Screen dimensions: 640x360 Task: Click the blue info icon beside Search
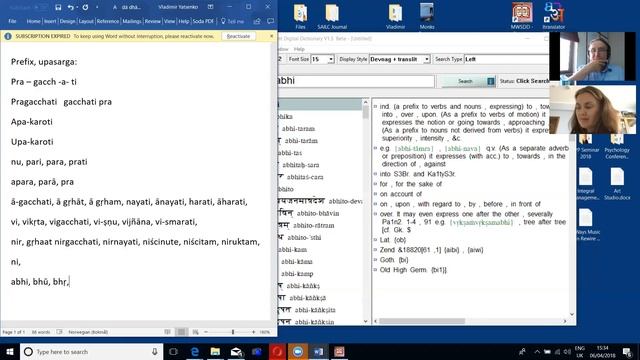click(x=491, y=81)
